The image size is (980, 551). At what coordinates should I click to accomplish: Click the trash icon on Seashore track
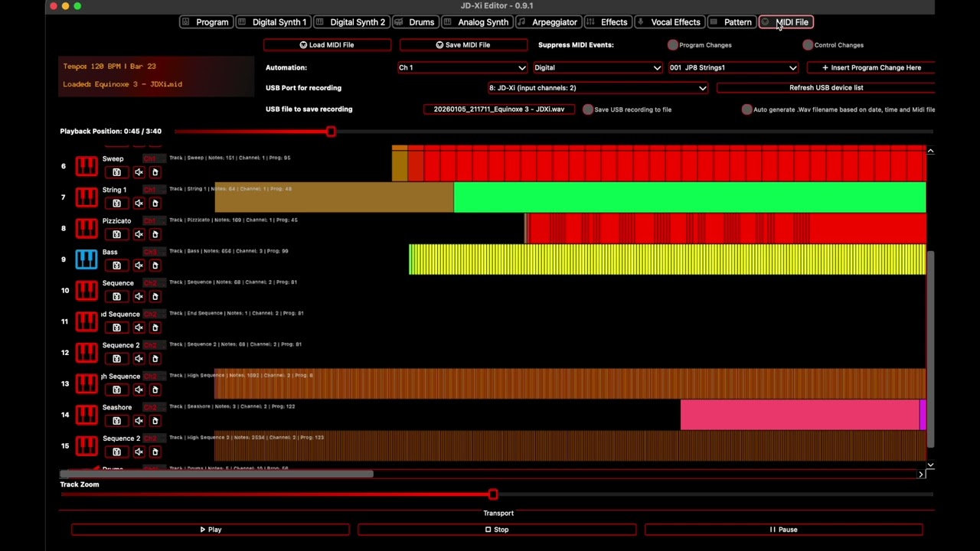(x=155, y=421)
